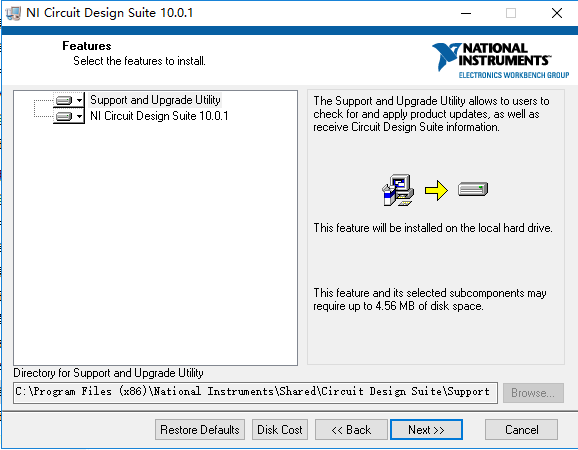Click the install directory path field

click(255, 393)
